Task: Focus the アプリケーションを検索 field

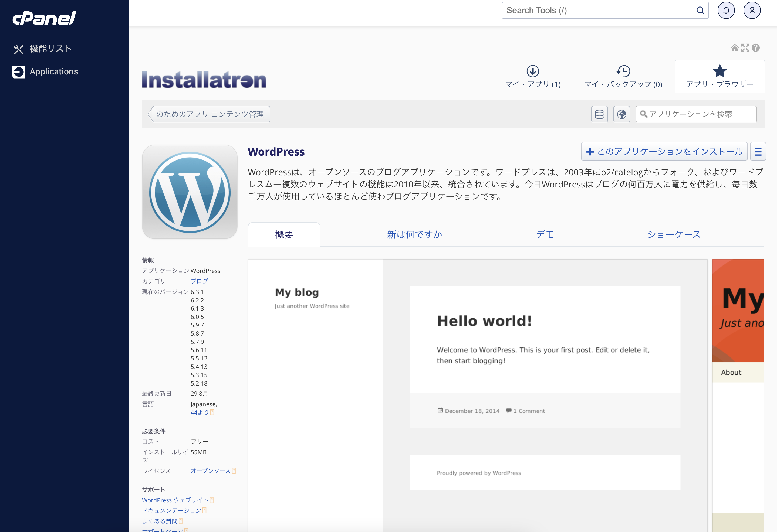Action: point(696,114)
